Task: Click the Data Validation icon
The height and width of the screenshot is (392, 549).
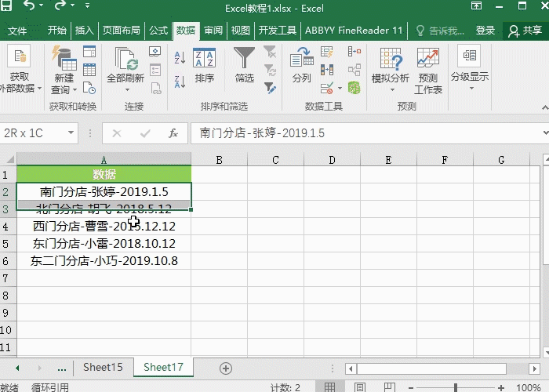Action: point(327,88)
